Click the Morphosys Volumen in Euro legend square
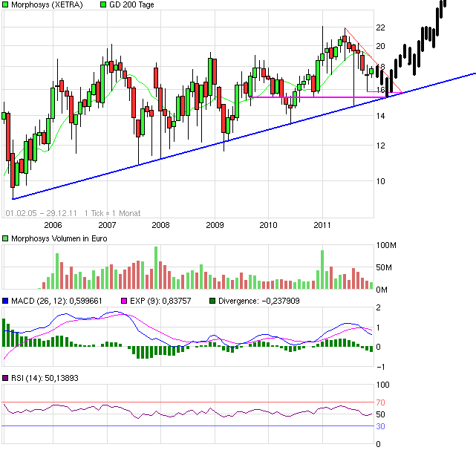476x450 pixels. 5,238
